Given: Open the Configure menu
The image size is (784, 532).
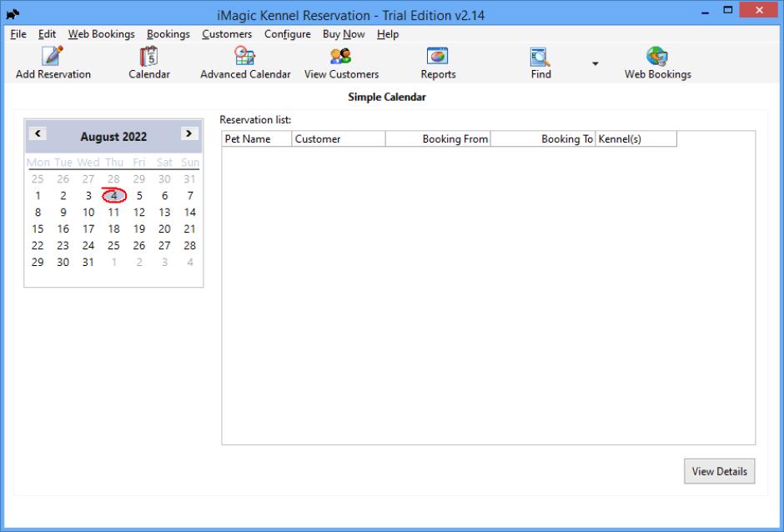Looking at the screenshot, I should click(x=287, y=34).
